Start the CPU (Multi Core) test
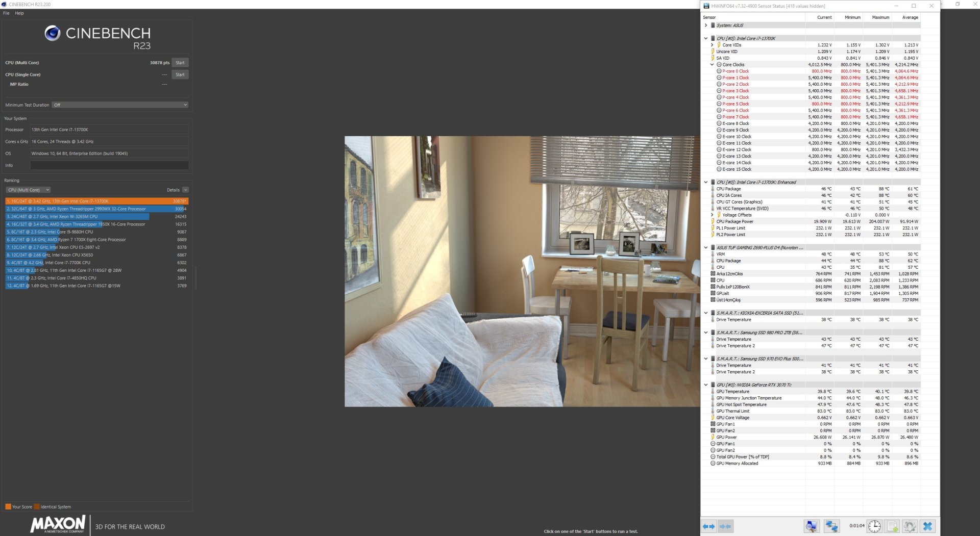Screen dimensions: 980x536 tap(180, 63)
